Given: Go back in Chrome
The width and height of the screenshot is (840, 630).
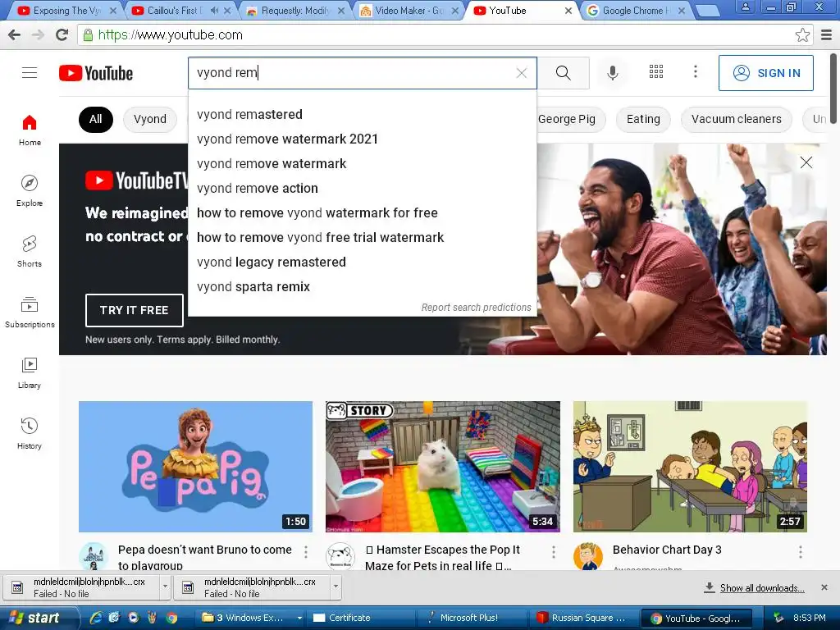Looking at the screenshot, I should click(x=15, y=34).
